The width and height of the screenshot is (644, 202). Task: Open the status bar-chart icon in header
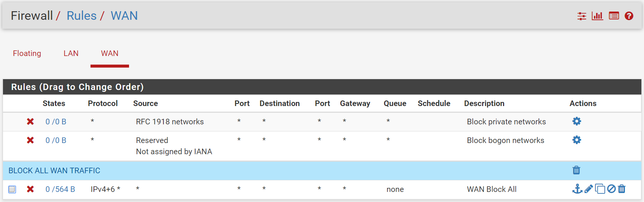coord(597,16)
